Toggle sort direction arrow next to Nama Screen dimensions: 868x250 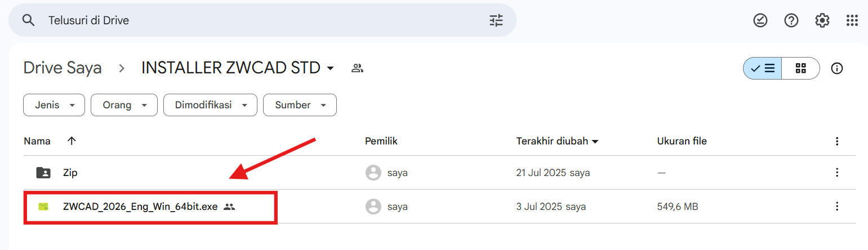(72, 141)
